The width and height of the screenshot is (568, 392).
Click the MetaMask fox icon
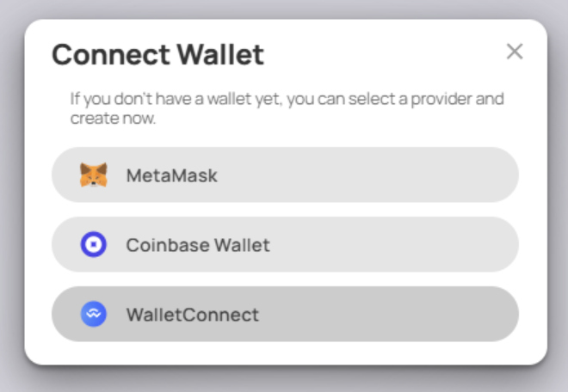point(93,175)
